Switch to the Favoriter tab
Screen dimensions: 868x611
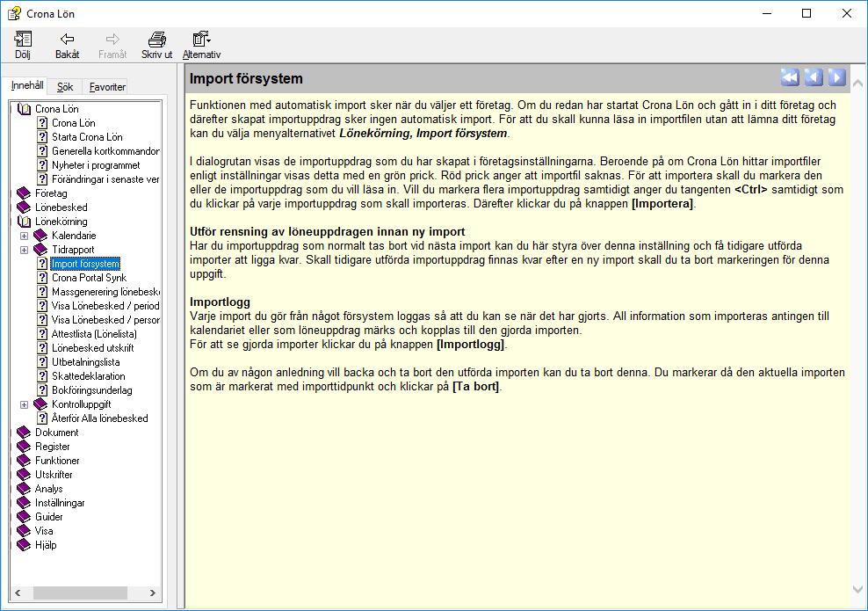click(x=107, y=87)
